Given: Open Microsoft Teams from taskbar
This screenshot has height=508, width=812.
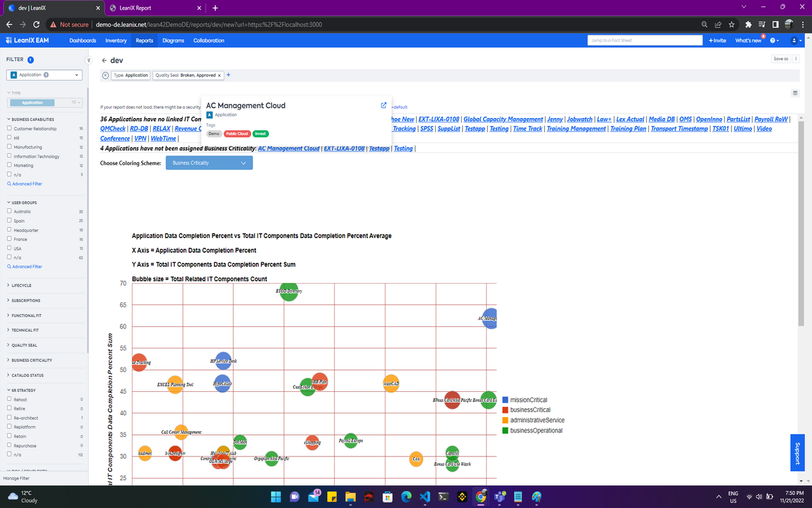Looking at the screenshot, I should tap(499, 497).
